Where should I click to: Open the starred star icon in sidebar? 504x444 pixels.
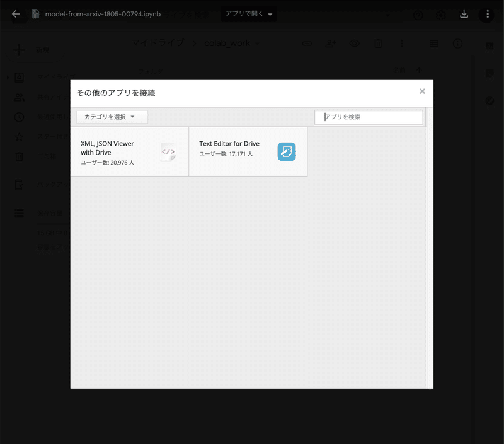(x=20, y=137)
